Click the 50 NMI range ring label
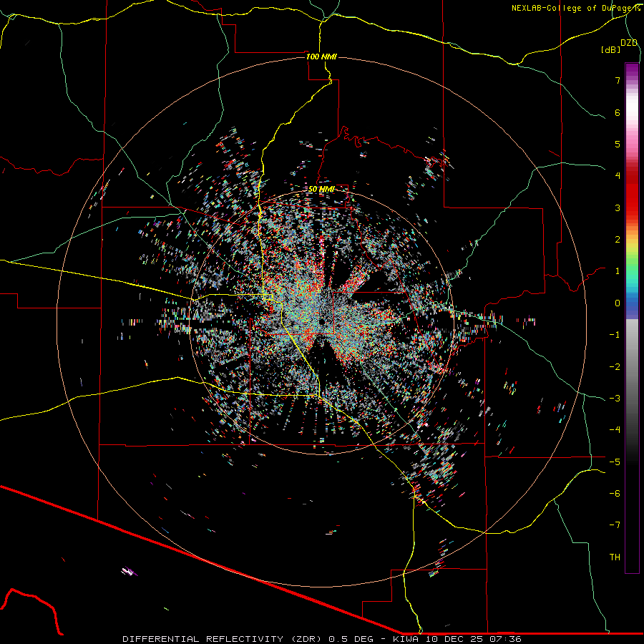 click(321, 189)
